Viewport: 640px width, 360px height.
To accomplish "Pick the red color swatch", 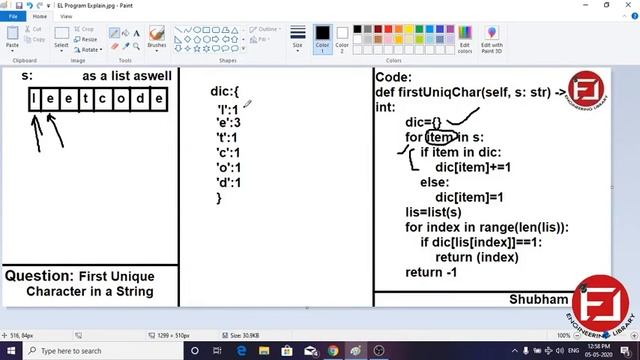I will [389, 29].
